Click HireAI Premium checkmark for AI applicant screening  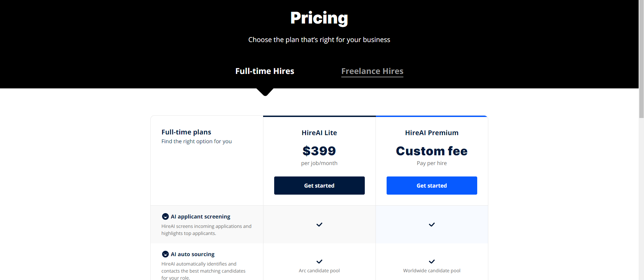click(x=432, y=225)
